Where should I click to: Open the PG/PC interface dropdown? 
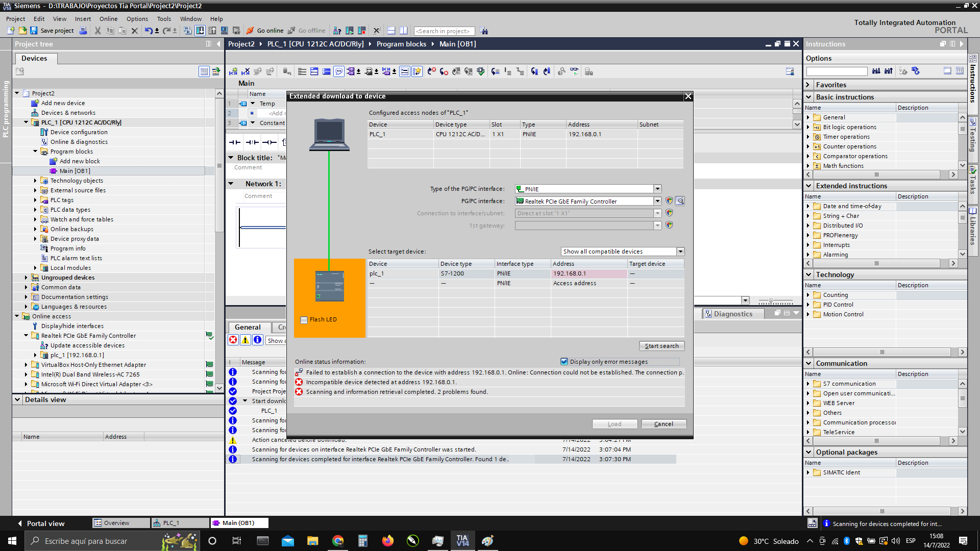pos(657,201)
